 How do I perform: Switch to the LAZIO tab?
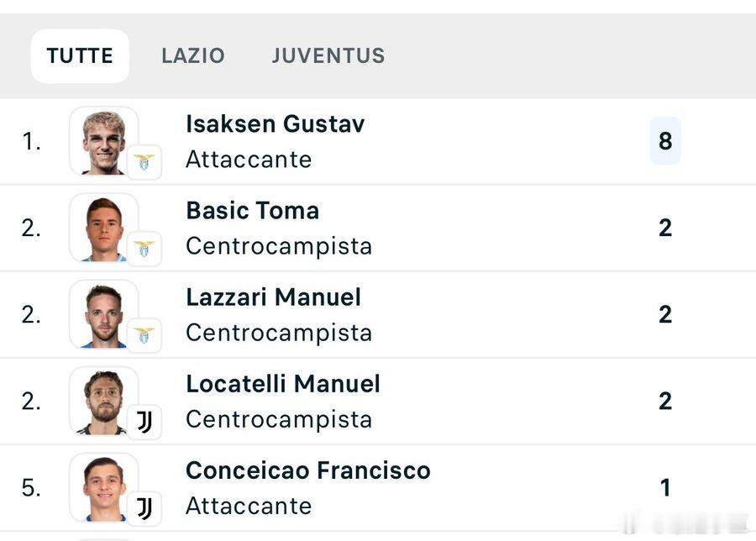(x=193, y=56)
